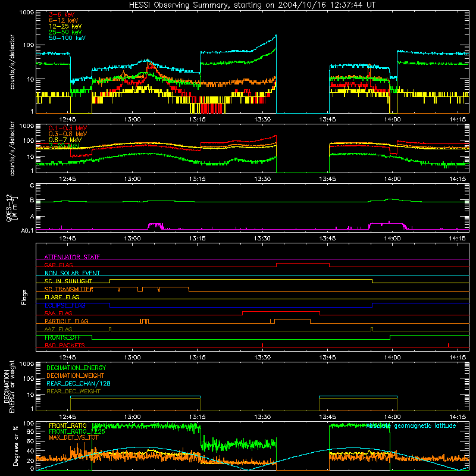Select the GAP_FLAG label
Viewport: 476px width, 476px height.
(58, 265)
